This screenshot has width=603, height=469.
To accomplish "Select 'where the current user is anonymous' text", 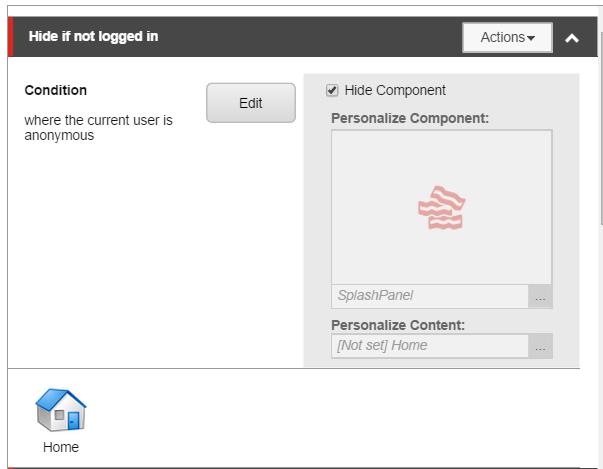I will click(x=98, y=127).
